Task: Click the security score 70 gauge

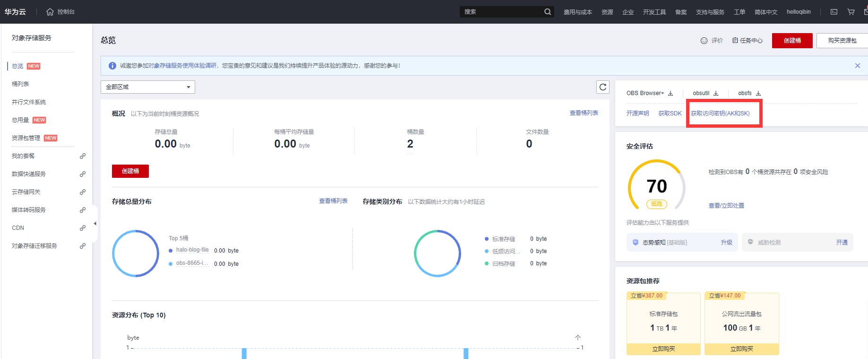Action: click(x=656, y=186)
